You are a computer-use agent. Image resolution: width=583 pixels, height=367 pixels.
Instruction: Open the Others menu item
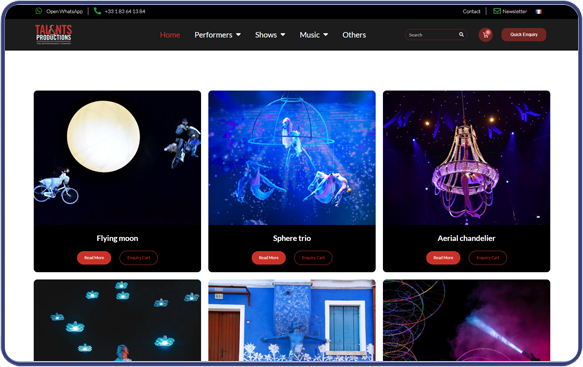click(354, 35)
